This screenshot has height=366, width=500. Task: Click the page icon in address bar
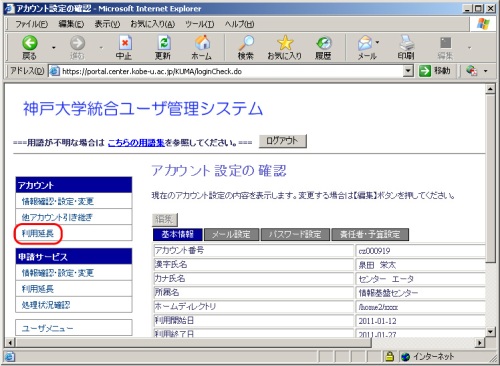54,71
